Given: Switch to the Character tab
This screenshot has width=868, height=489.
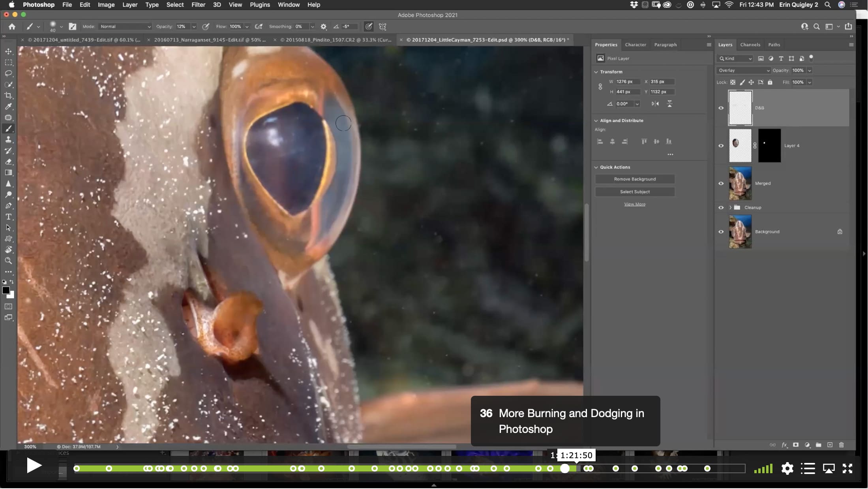Looking at the screenshot, I should pyautogui.click(x=636, y=45).
